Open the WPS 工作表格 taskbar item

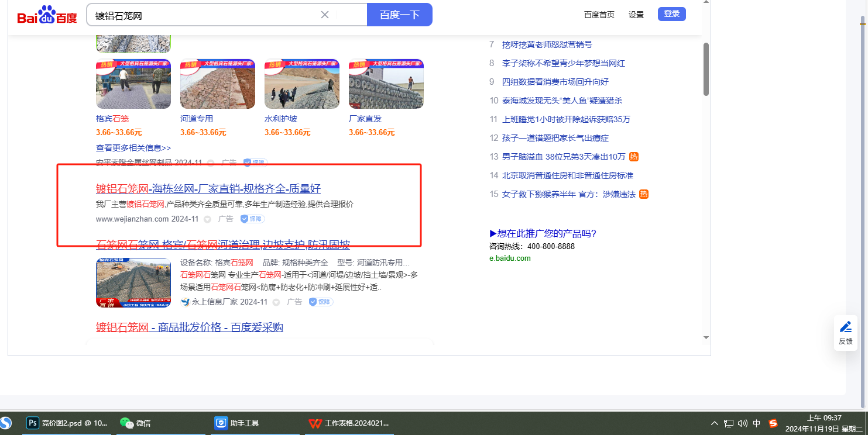click(349, 423)
